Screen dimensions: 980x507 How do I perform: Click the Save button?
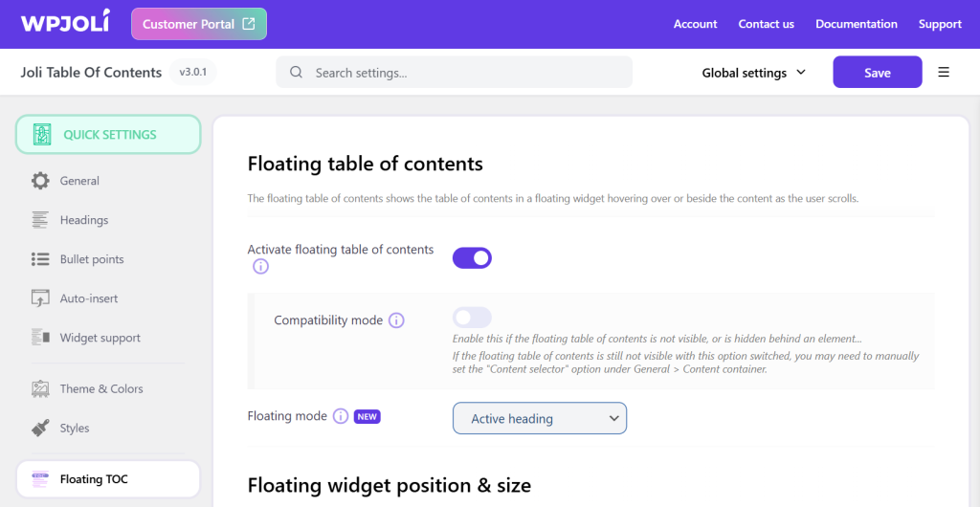click(877, 73)
